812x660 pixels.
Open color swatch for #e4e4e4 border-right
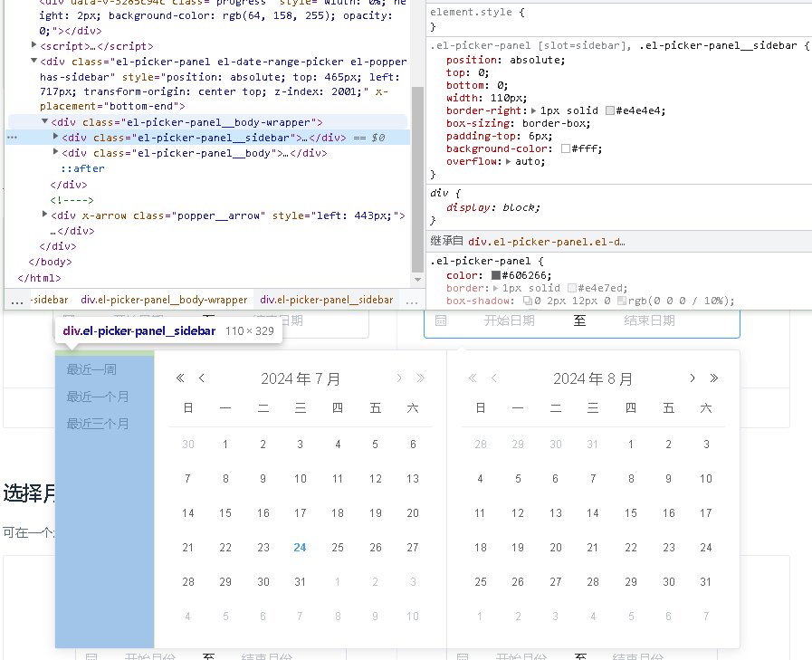click(610, 110)
